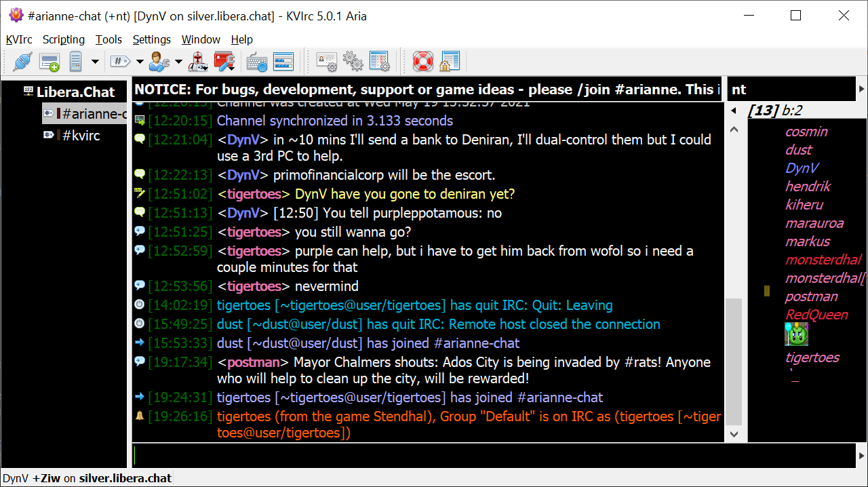Select user RedQueen in nick list

816,315
